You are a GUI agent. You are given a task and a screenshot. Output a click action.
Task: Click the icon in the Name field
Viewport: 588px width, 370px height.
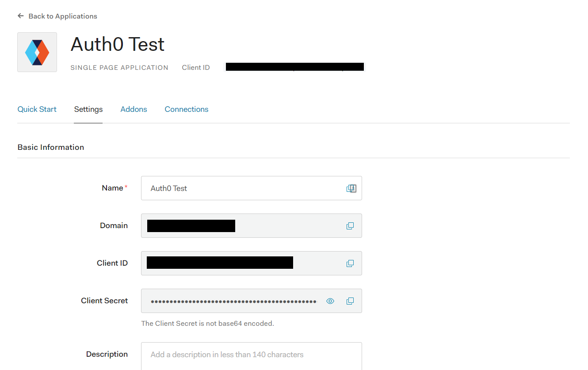click(x=351, y=188)
